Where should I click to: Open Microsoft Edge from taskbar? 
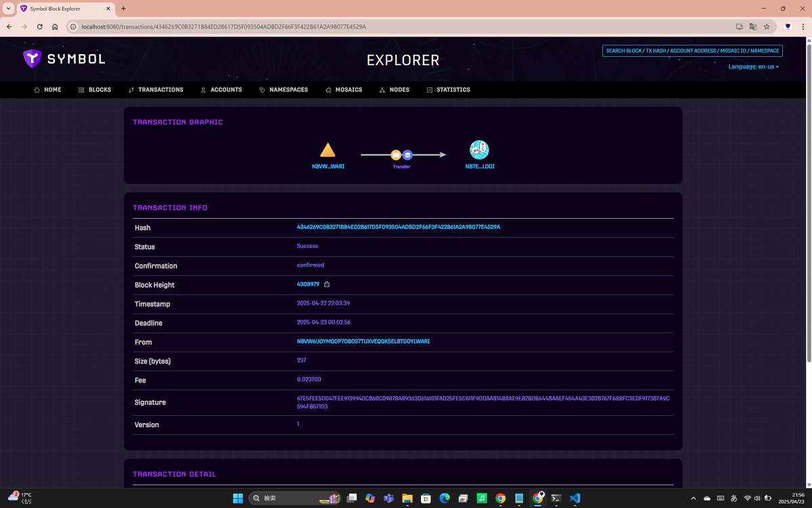click(445, 498)
